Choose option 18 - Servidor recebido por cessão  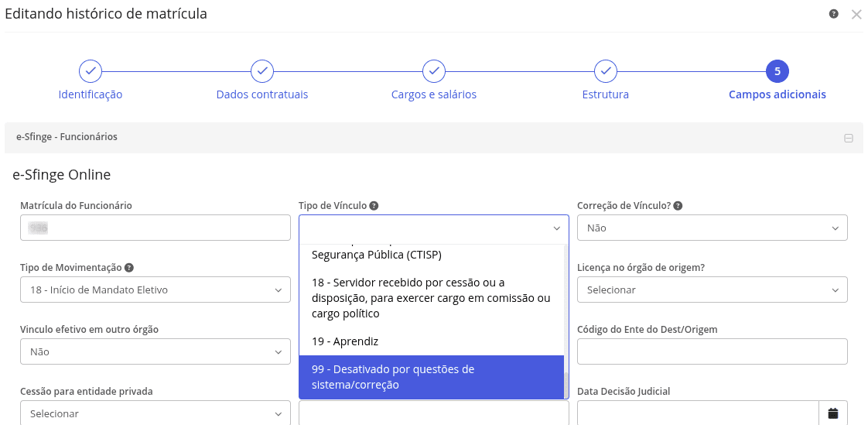pyautogui.click(x=431, y=299)
